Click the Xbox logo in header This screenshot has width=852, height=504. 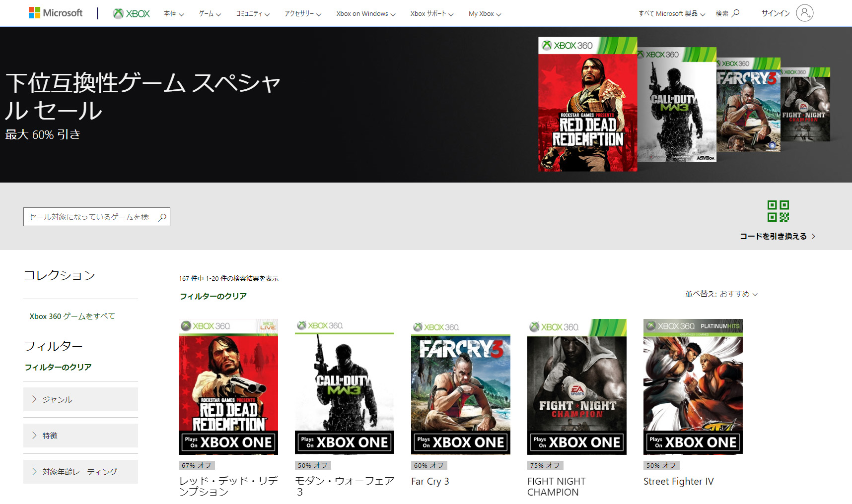click(x=132, y=13)
